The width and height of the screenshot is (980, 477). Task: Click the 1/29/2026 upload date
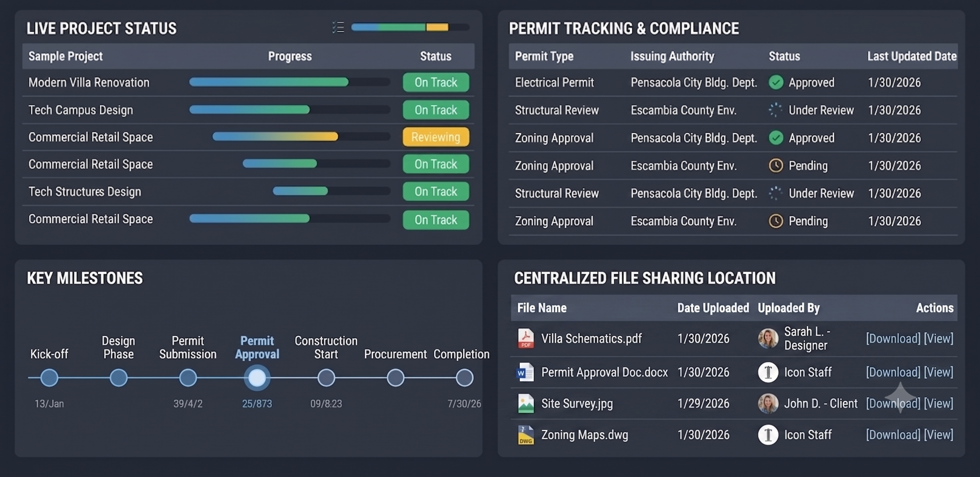pyautogui.click(x=703, y=403)
